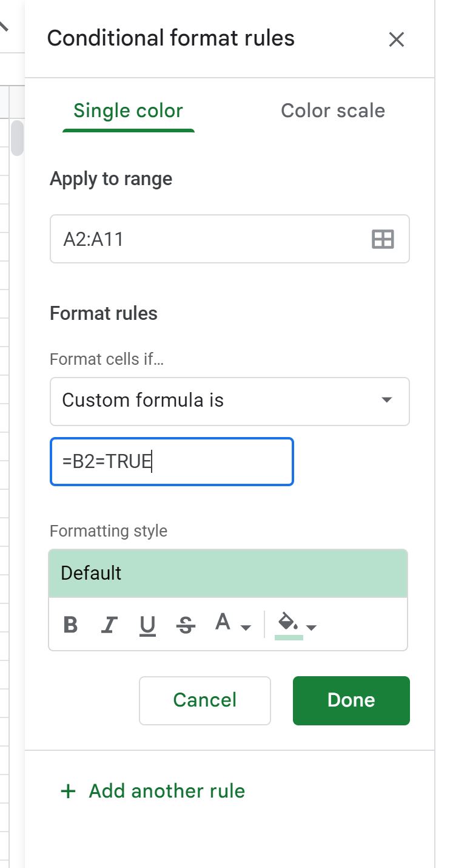The width and height of the screenshot is (450, 868).
Task: Switch to the Color scale tab
Action: (333, 110)
